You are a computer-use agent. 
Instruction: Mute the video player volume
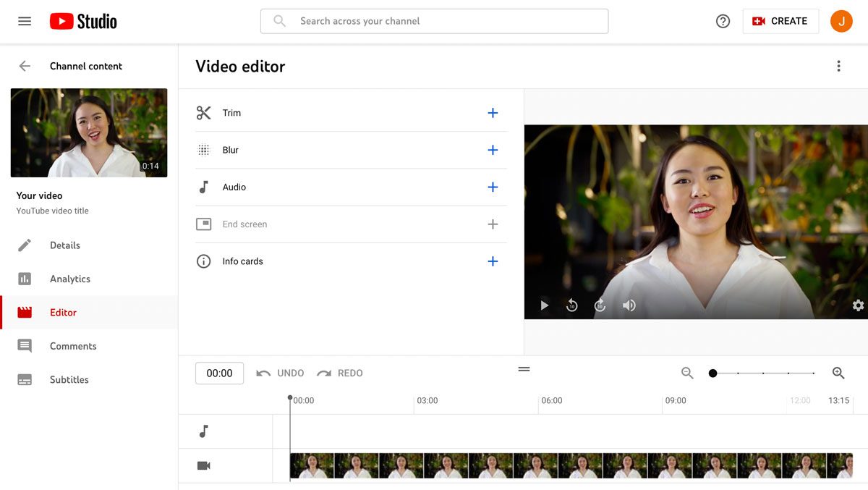(629, 305)
